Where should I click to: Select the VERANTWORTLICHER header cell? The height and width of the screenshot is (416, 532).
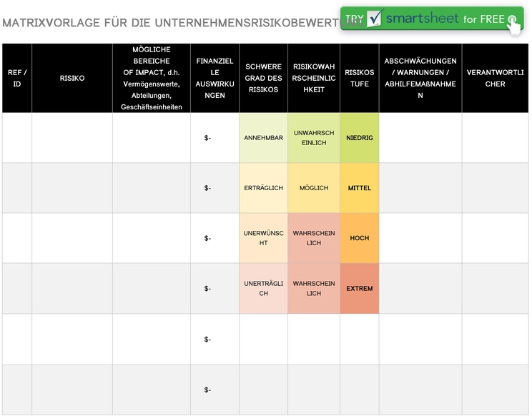(495, 78)
